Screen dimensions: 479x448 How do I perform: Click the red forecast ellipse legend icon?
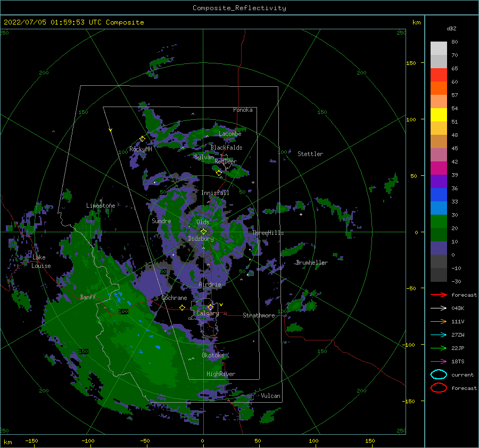(x=439, y=388)
